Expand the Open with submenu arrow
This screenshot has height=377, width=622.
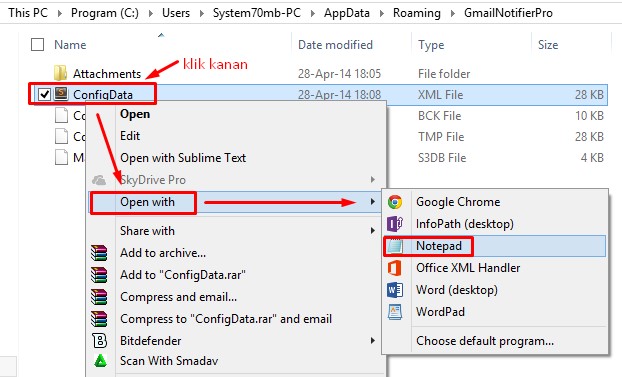[x=372, y=202]
